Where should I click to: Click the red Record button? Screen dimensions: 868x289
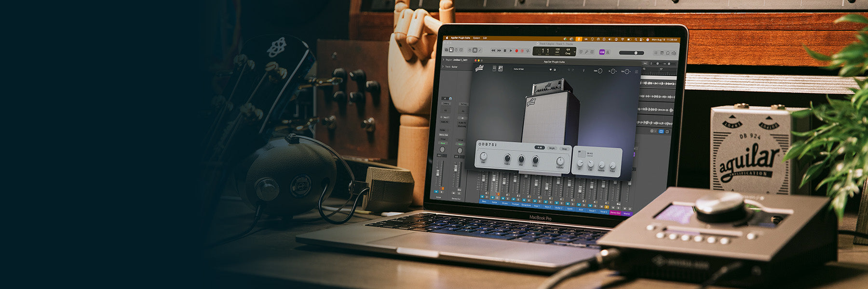(x=516, y=51)
